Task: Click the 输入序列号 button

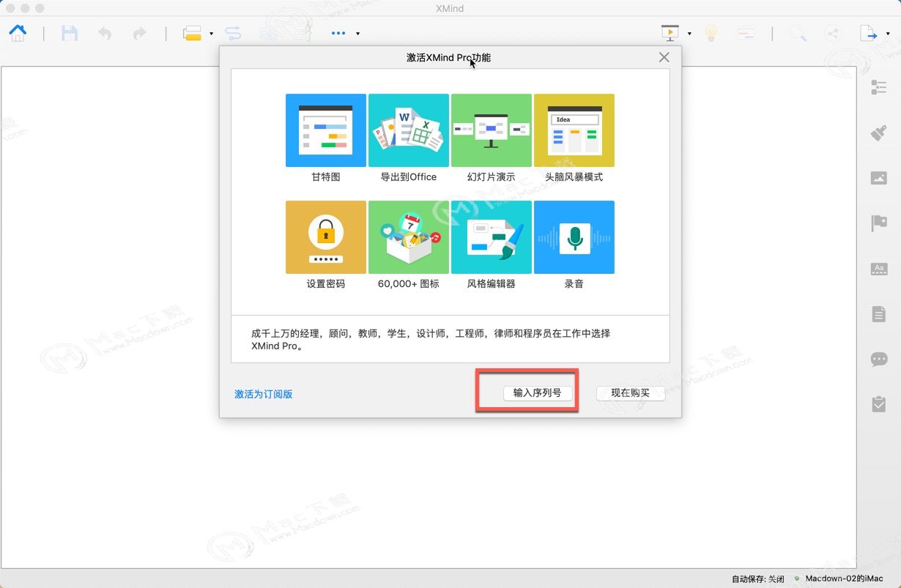Action: pos(538,393)
